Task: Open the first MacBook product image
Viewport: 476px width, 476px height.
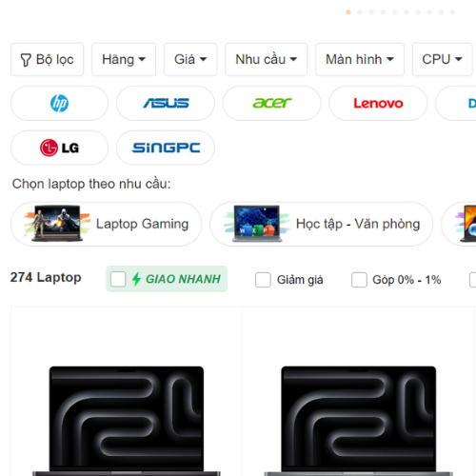Action: [127, 421]
